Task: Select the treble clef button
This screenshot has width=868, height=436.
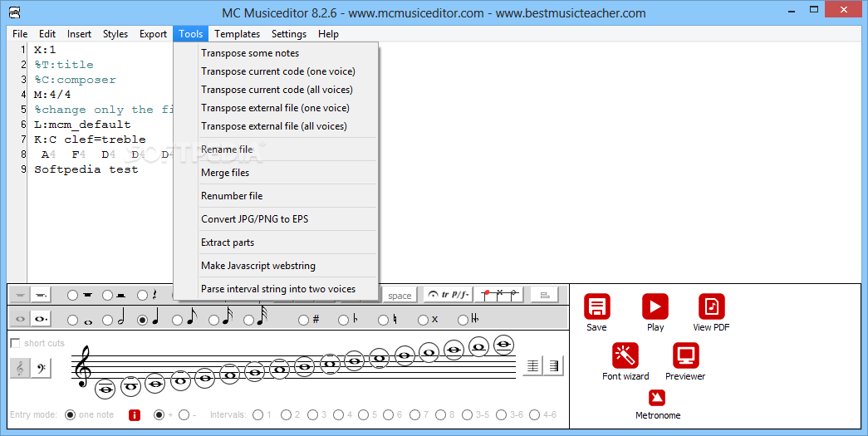Action: (20, 368)
